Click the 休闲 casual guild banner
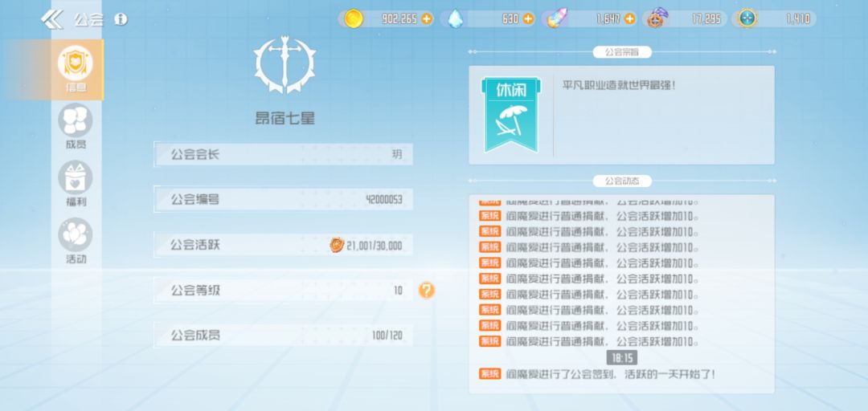 (x=511, y=115)
